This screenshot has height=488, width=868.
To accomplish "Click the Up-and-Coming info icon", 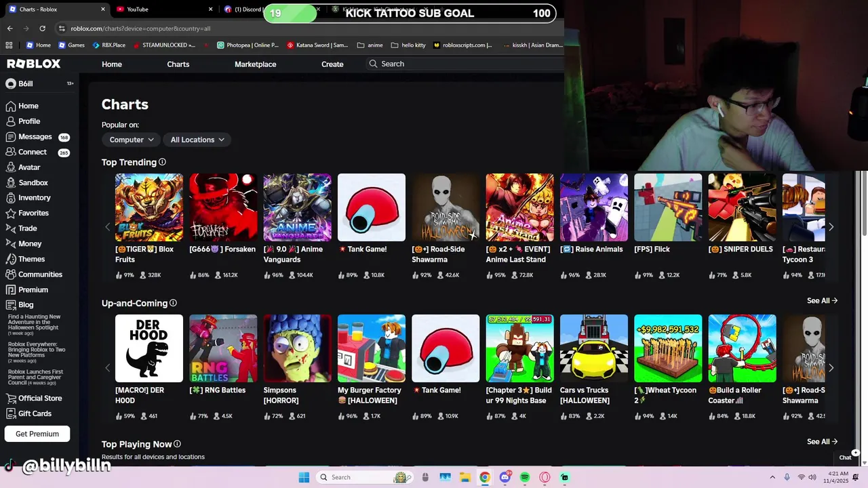I will 173,303.
